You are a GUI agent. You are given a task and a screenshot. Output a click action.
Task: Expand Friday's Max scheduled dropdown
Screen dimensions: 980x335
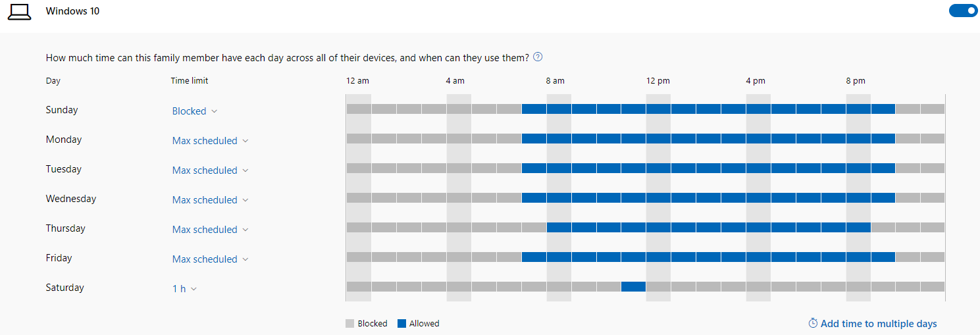[x=210, y=259]
